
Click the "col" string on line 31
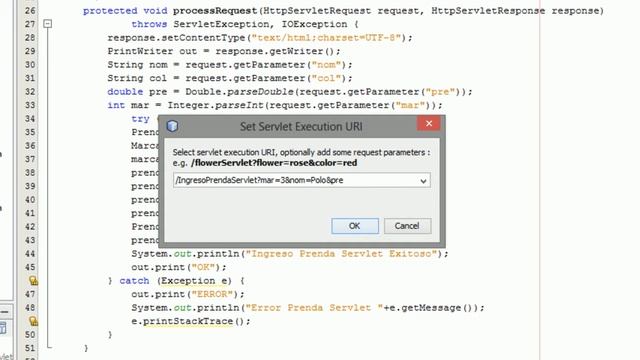click(326, 78)
